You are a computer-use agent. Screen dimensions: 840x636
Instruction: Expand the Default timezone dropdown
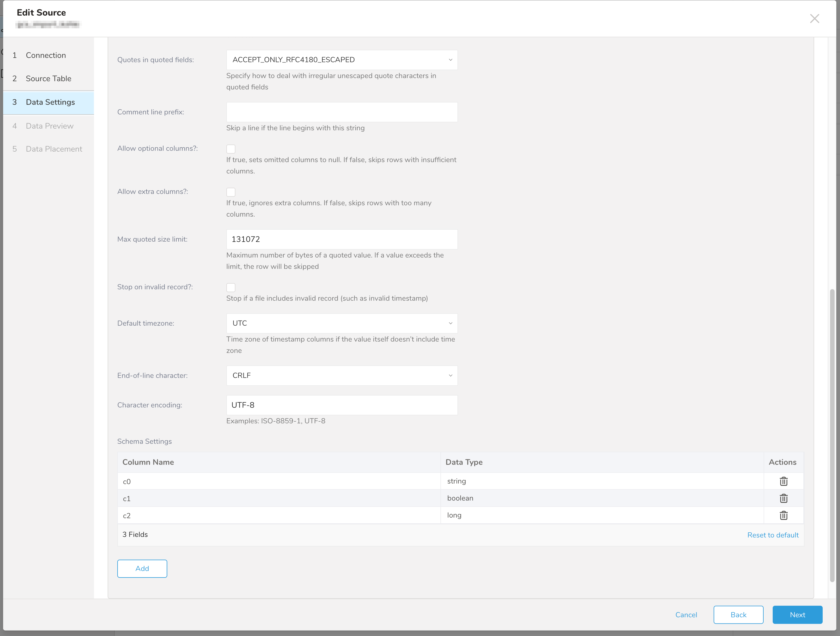click(341, 323)
